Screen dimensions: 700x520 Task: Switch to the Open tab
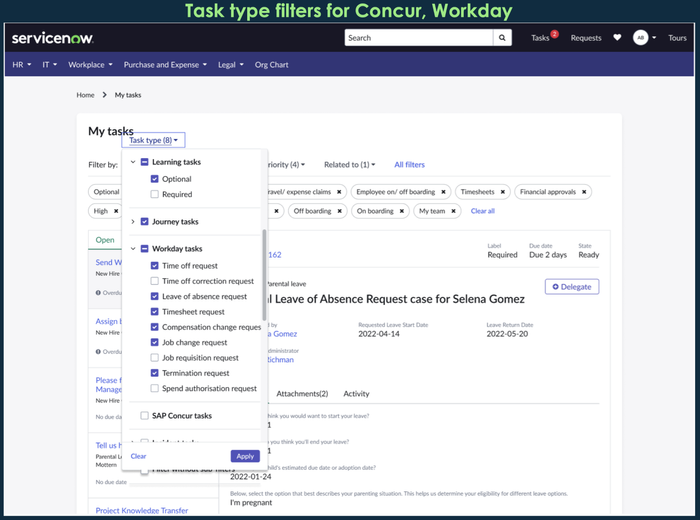click(x=105, y=240)
